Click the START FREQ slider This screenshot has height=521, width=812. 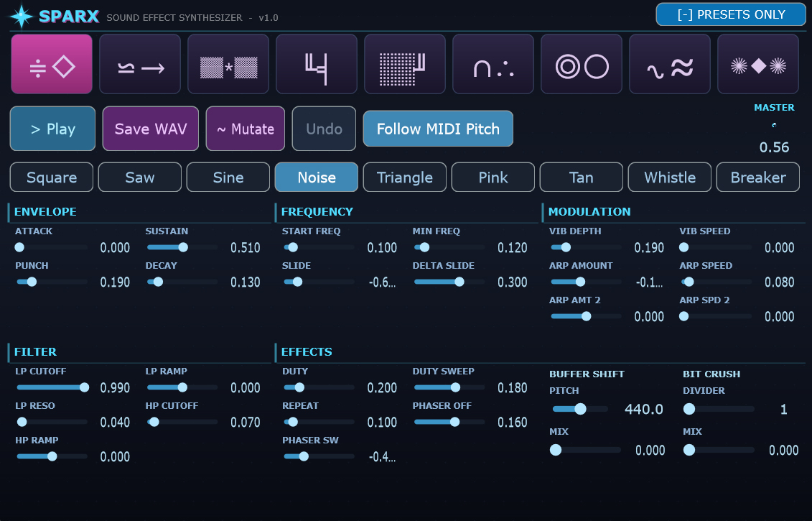pyautogui.click(x=319, y=247)
